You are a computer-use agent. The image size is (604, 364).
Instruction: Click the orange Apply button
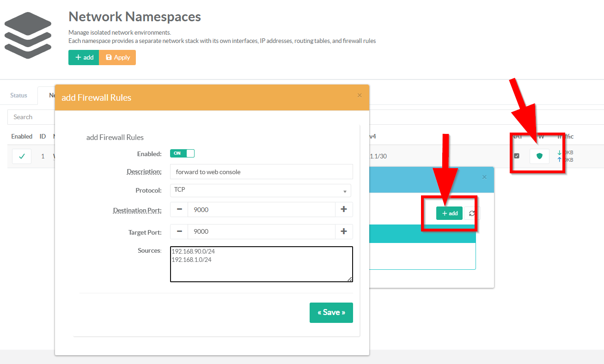click(117, 57)
